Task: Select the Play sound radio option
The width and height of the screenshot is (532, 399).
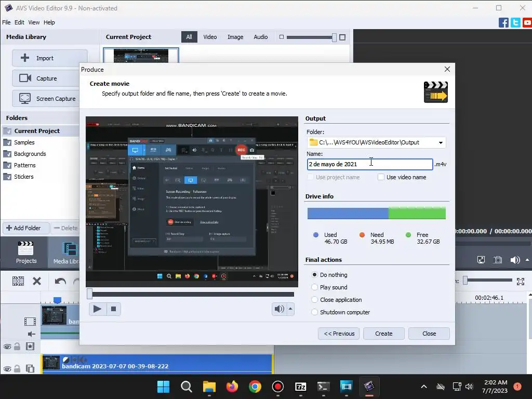Action: coord(314,287)
